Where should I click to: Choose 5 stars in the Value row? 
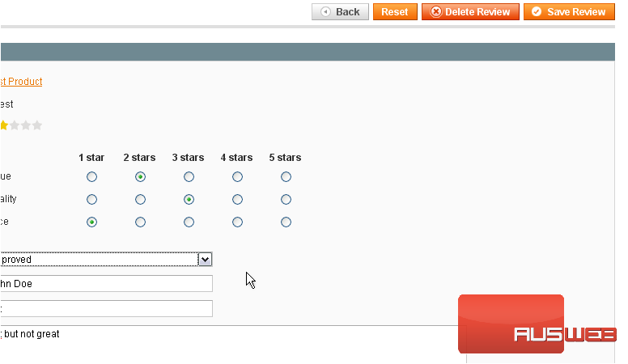(286, 176)
